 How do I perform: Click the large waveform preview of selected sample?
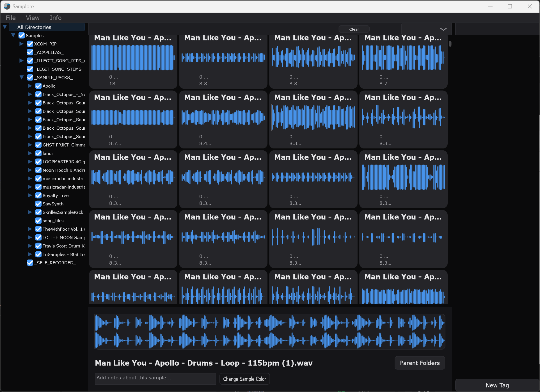(269, 332)
